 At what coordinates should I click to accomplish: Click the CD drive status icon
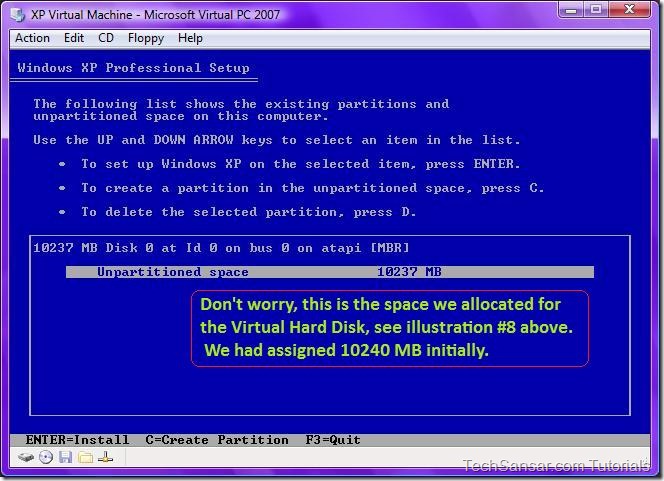pos(46,457)
